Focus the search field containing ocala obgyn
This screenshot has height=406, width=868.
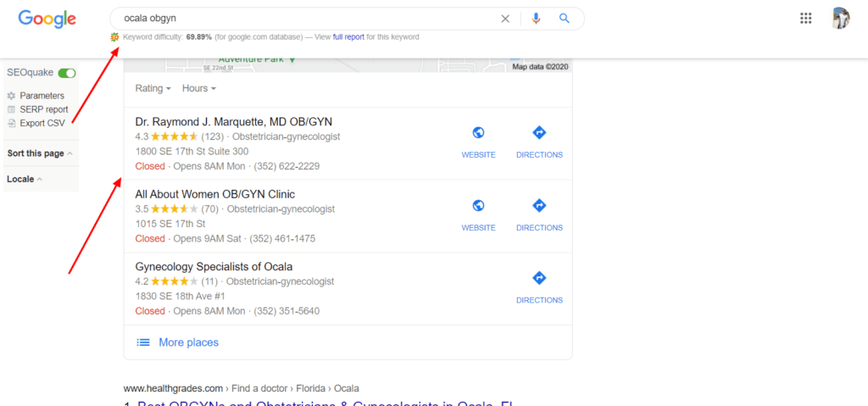click(x=304, y=19)
